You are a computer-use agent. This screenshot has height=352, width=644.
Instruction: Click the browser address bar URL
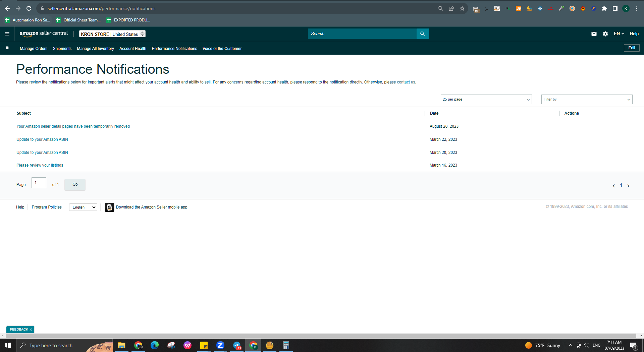click(x=101, y=8)
